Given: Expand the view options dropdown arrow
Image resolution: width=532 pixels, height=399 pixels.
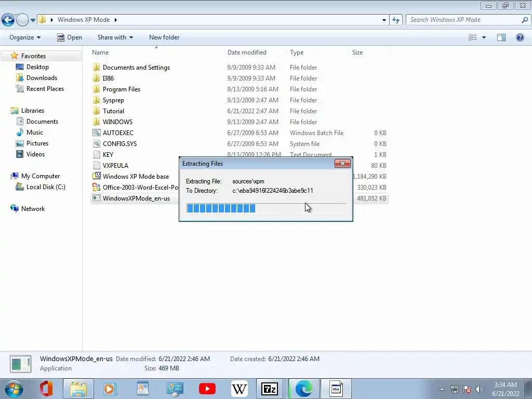Looking at the screenshot, I should (484, 37).
